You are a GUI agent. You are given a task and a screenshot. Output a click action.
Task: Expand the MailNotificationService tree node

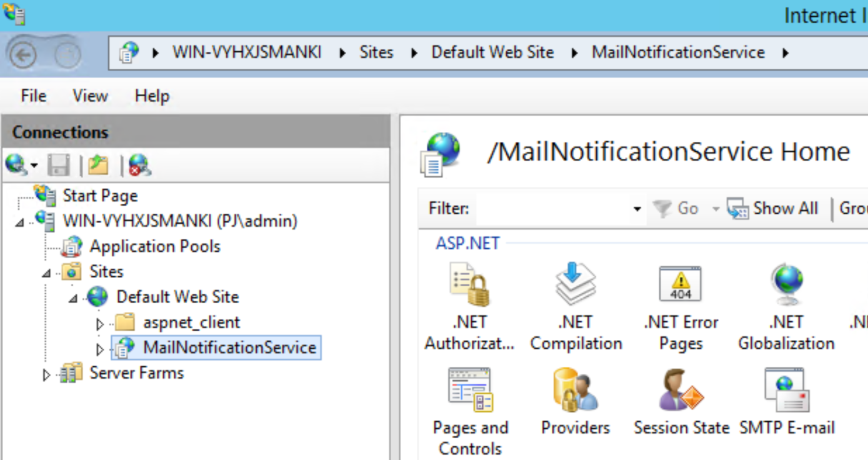click(100, 349)
